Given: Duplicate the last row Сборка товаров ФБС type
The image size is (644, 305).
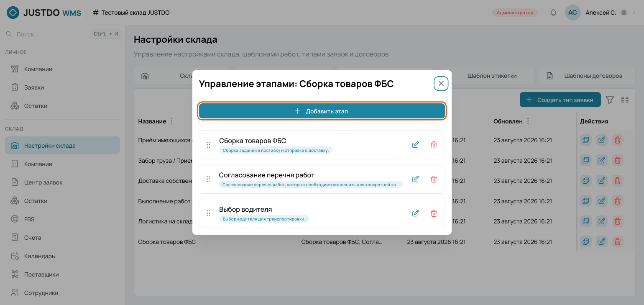Looking at the screenshot, I should click(x=586, y=241).
